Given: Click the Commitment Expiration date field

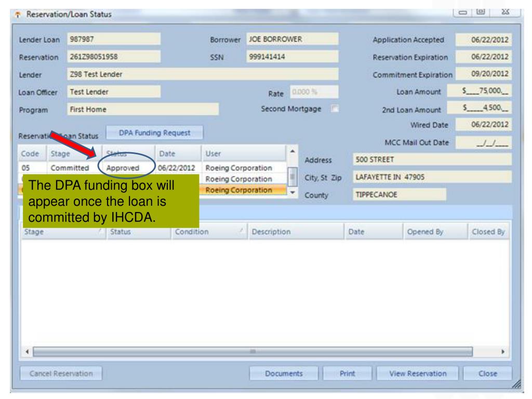Looking at the screenshot, I should point(484,74).
